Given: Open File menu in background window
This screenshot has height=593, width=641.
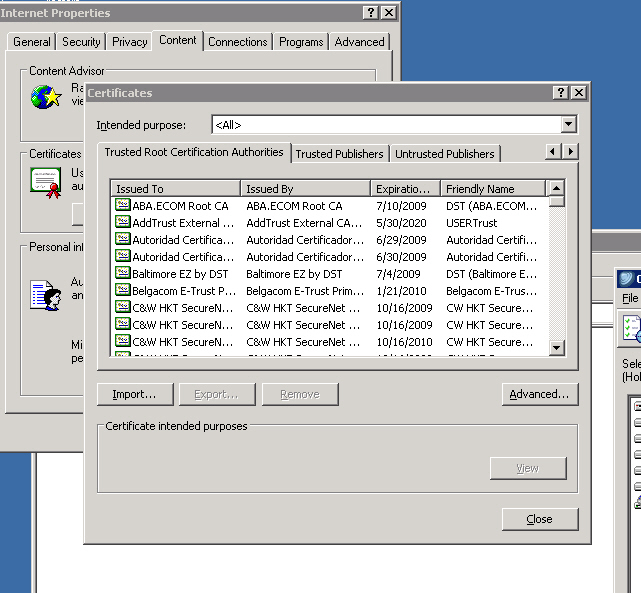Looking at the screenshot, I should coord(630,298).
